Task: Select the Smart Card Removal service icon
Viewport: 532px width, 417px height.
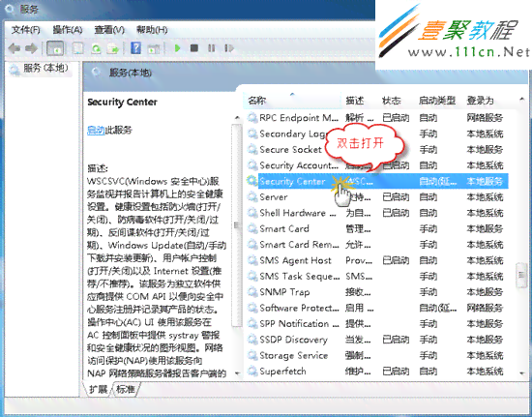Action: (252, 244)
